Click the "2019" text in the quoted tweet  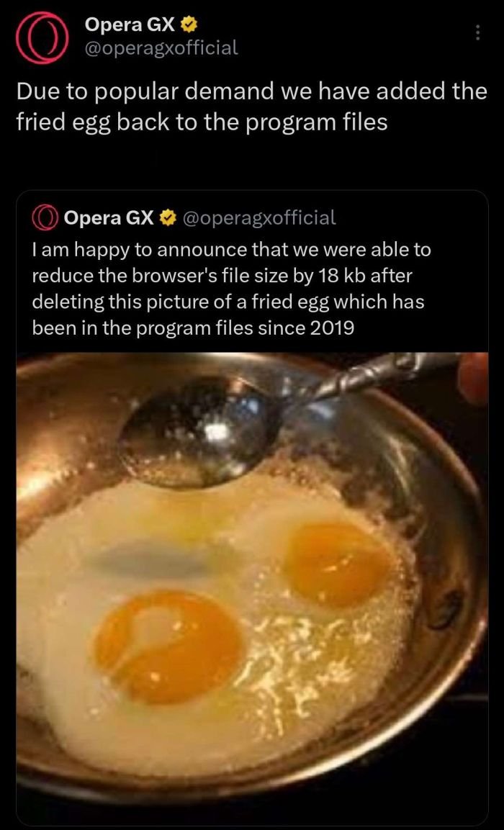click(333, 328)
